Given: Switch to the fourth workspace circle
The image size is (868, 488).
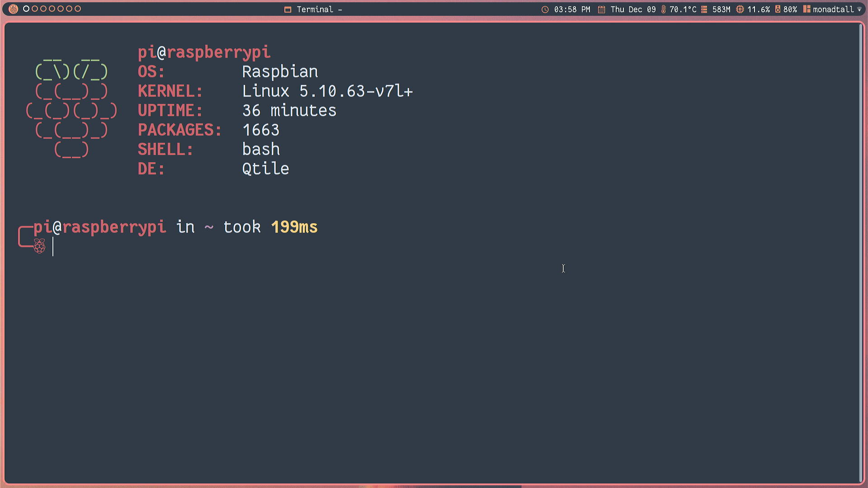Looking at the screenshot, I should coord(52,9).
